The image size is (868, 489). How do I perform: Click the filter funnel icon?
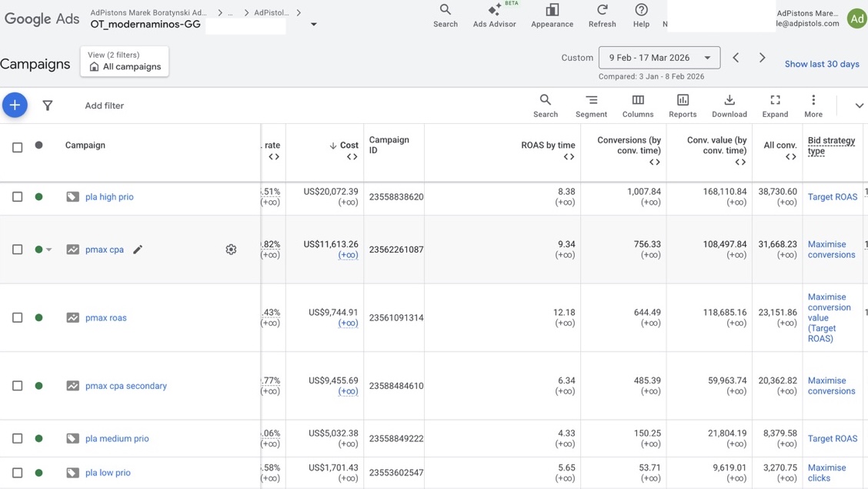[x=48, y=106]
